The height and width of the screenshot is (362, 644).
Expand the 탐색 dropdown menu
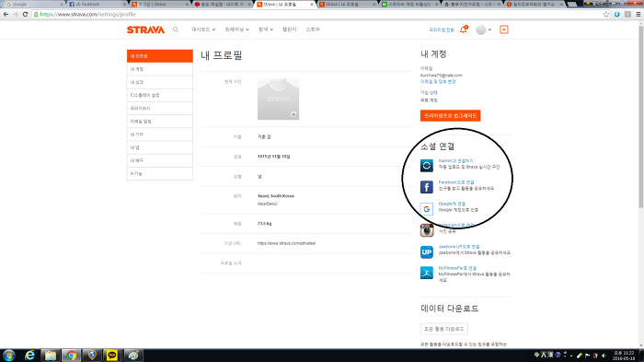click(266, 29)
